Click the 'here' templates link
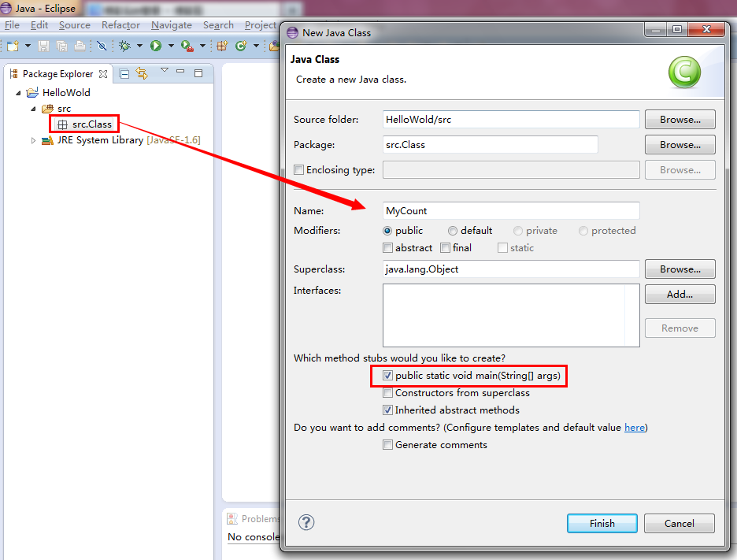The width and height of the screenshot is (737, 560). [x=634, y=428]
